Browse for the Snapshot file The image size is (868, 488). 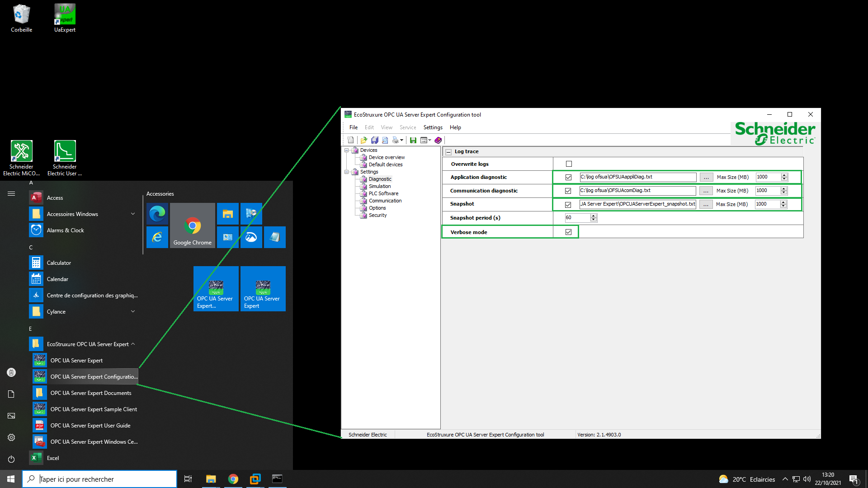pos(706,204)
